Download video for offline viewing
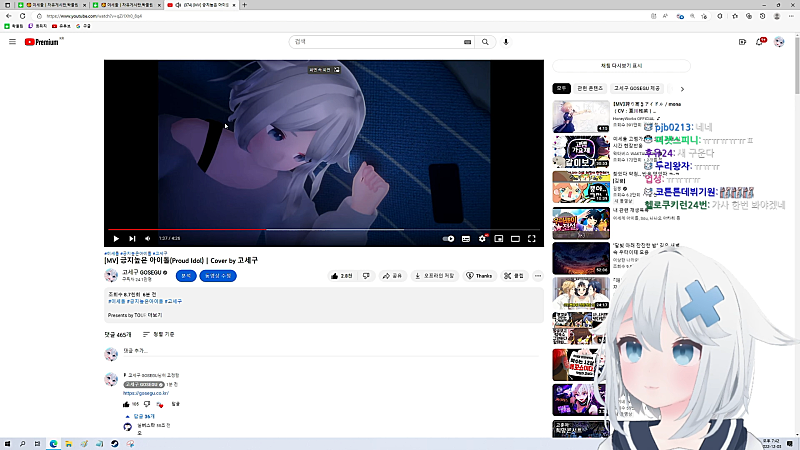The height and width of the screenshot is (450, 800). (x=435, y=276)
